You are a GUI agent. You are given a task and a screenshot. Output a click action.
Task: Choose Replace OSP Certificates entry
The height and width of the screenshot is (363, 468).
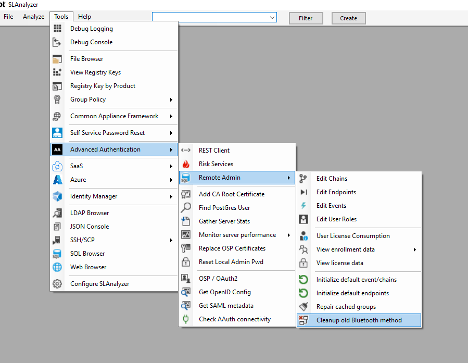point(237,248)
